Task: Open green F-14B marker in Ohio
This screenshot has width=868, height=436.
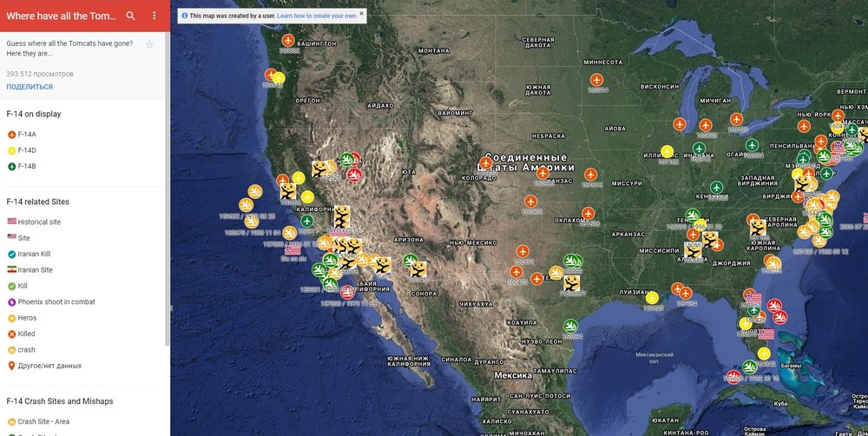Action: pyautogui.click(x=751, y=145)
